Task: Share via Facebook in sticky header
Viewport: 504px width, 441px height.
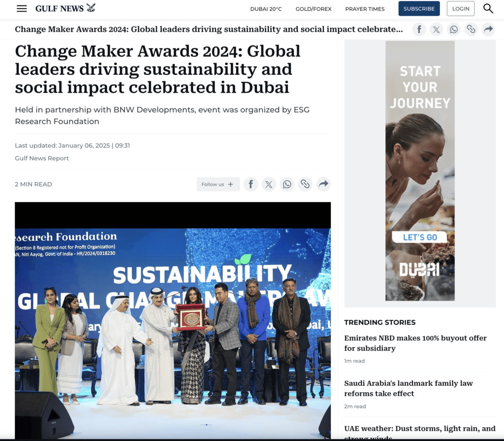Action: [419, 30]
